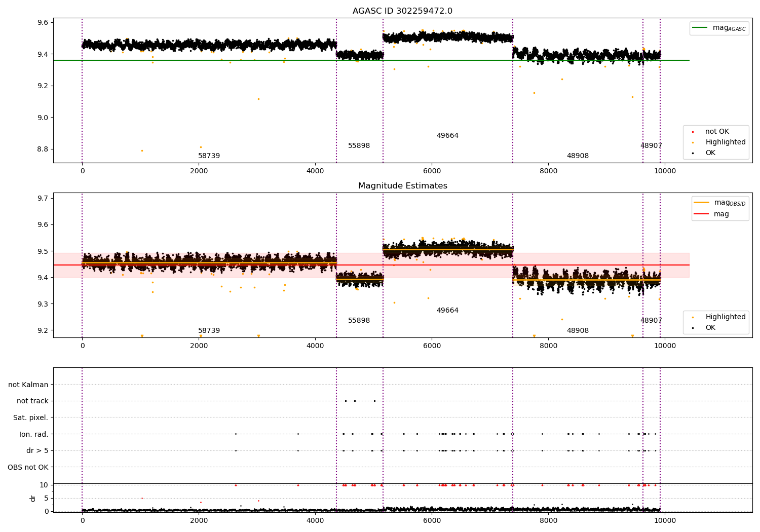Click the 8.8 y-tick label in top plot
The image size is (760, 532).
pos(43,149)
